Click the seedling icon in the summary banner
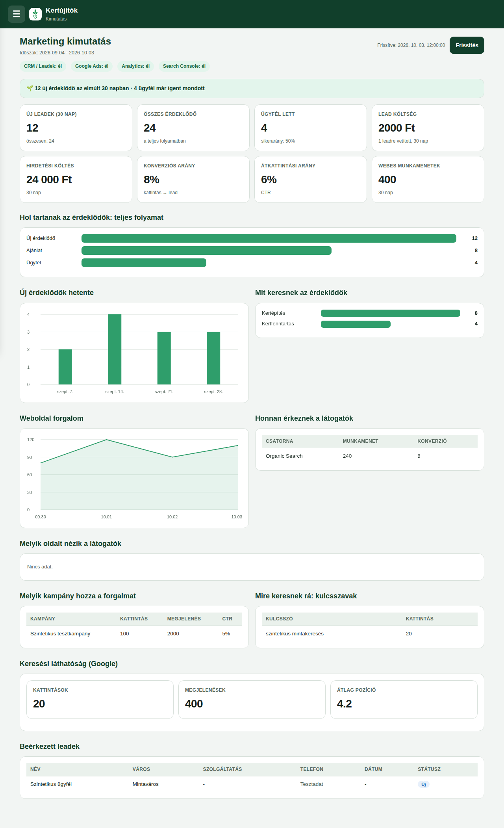Image resolution: width=504 pixels, height=828 pixels. 30,88
